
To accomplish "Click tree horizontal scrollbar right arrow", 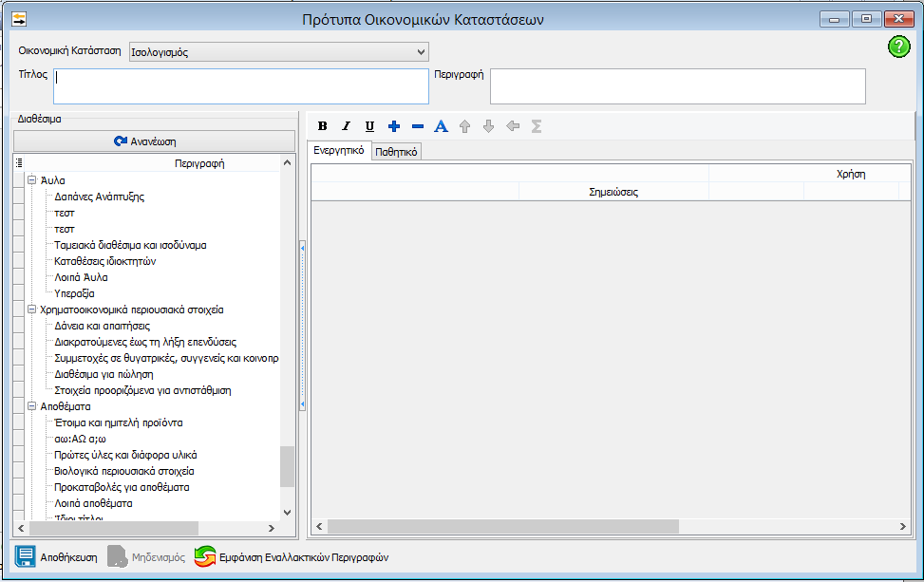I will point(271,529).
